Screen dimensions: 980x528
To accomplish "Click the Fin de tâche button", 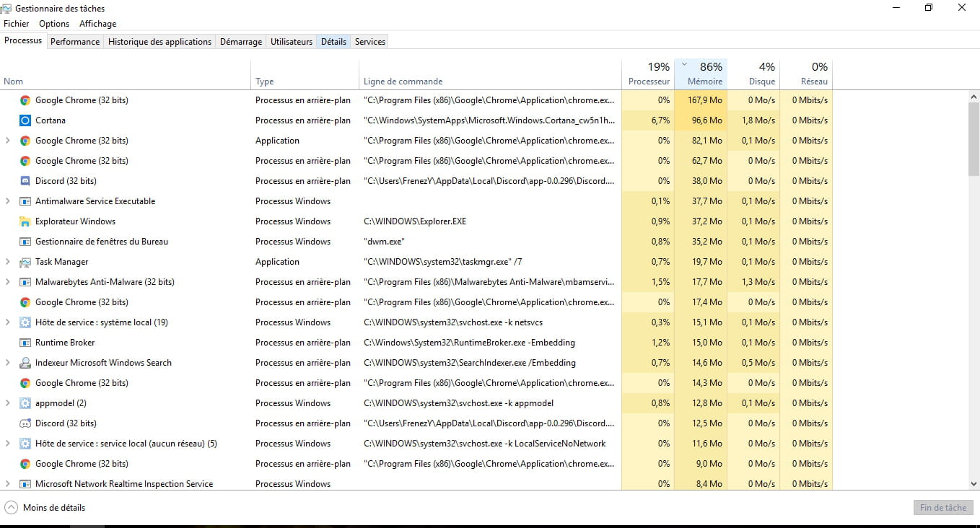I will [x=943, y=508].
